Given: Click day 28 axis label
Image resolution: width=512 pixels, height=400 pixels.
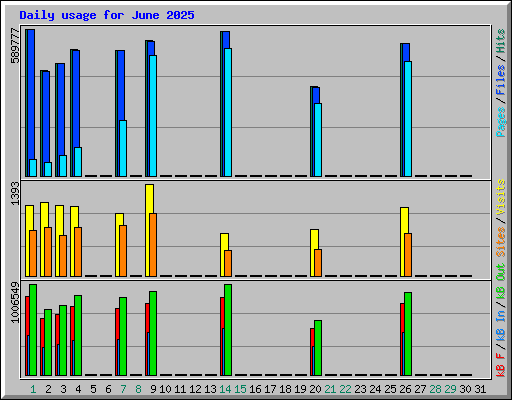Looking at the screenshot, I should pos(435,389).
